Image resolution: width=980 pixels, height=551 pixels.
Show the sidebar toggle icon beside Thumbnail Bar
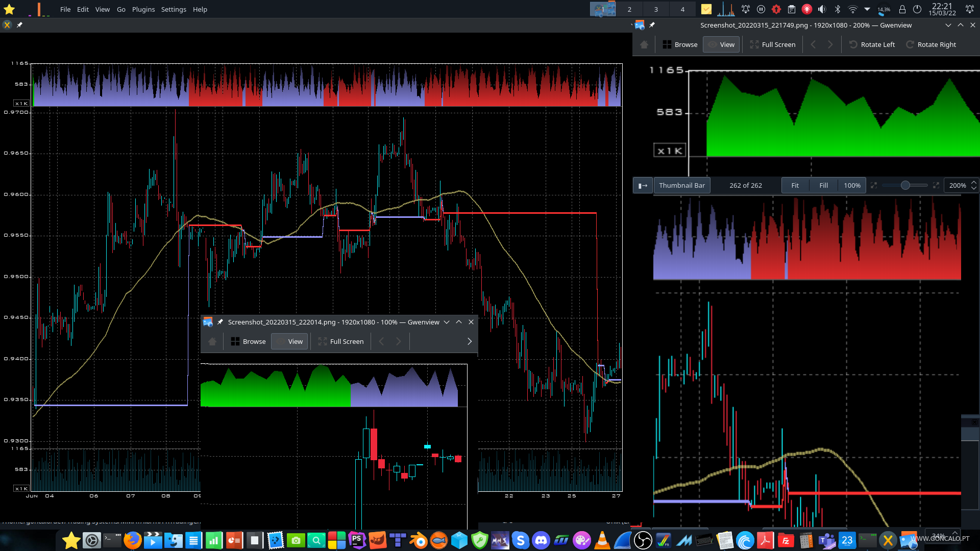tap(643, 185)
